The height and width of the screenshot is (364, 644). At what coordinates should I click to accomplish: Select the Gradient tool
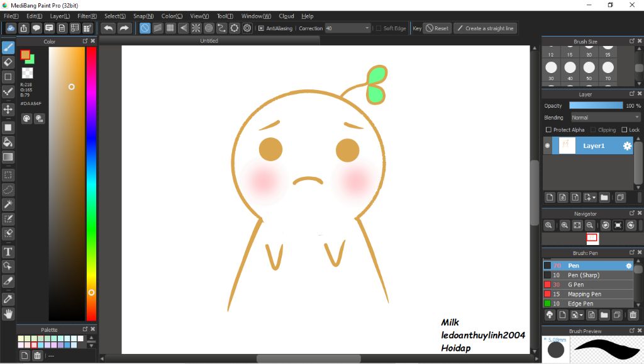pos(8,157)
